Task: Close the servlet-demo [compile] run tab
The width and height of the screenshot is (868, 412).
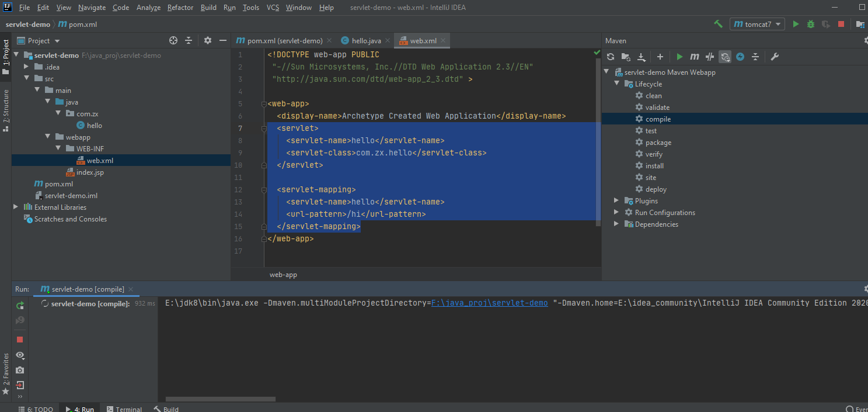Action: pos(131,289)
